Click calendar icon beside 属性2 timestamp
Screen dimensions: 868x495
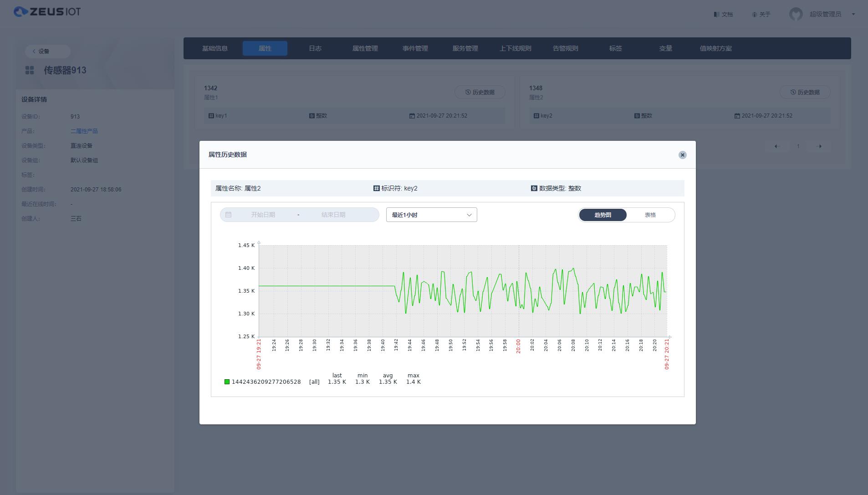point(737,116)
